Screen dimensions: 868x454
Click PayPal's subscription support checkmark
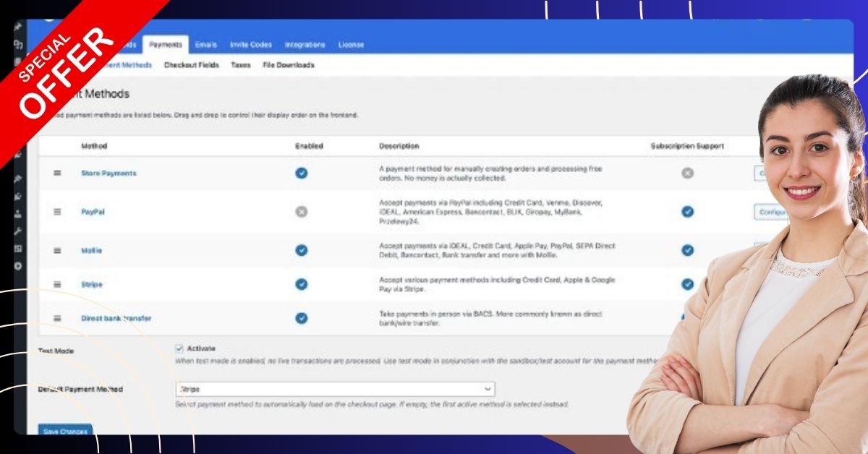[x=687, y=212]
